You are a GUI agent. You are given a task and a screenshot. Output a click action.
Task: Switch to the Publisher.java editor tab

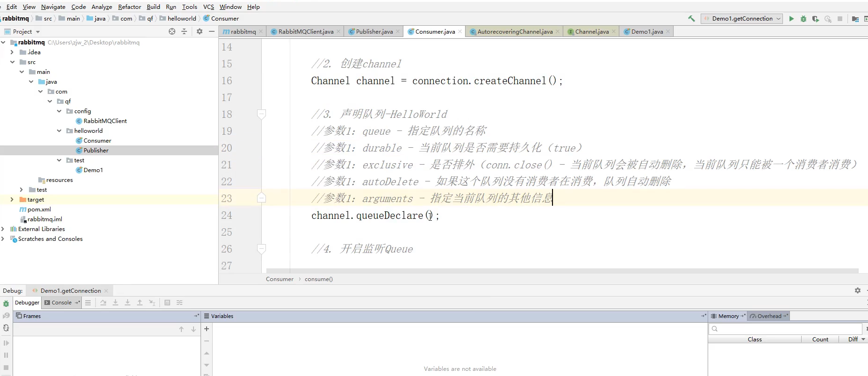click(x=374, y=31)
